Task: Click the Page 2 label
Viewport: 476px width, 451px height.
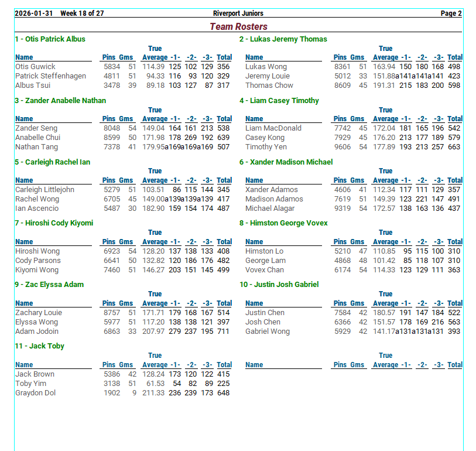Action: tap(451, 13)
